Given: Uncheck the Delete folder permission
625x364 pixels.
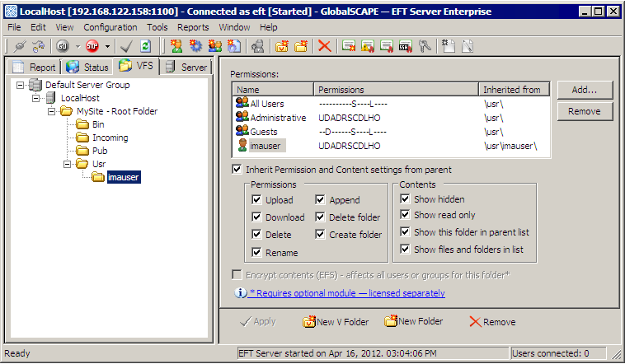Looking at the screenshot, I should click(x=320, y=217).
